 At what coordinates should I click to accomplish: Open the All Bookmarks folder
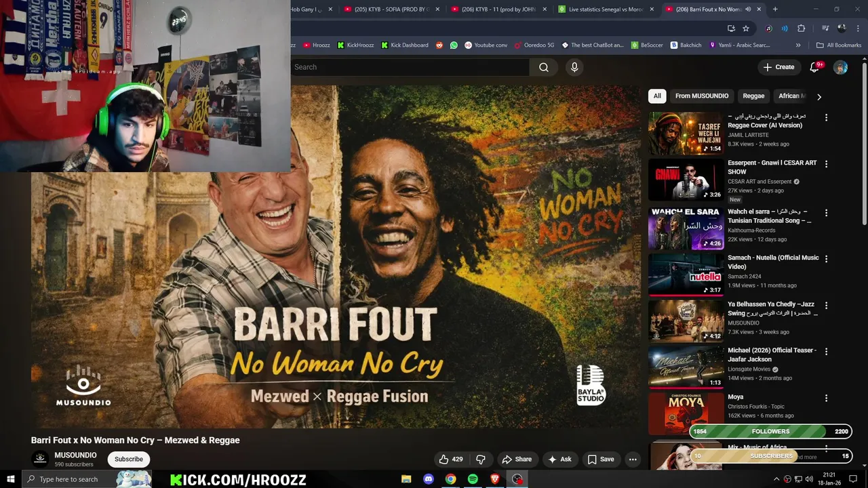pyautogui.click(x=839, y=45)
